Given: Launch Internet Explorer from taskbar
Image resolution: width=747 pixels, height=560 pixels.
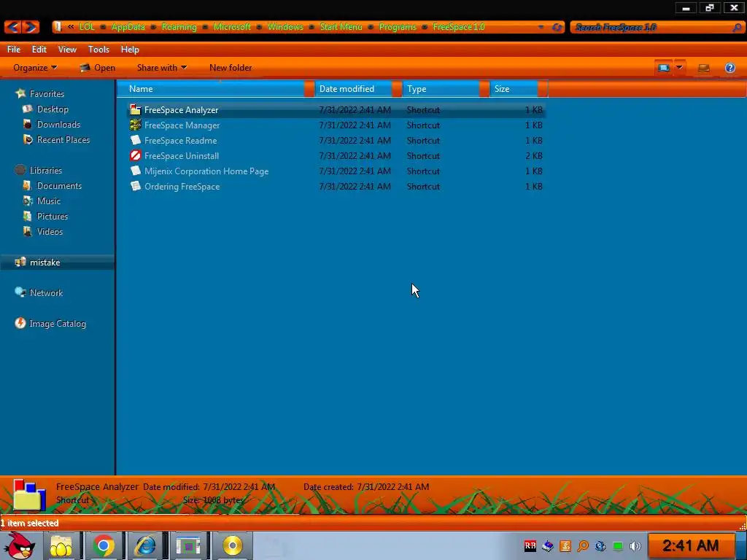Looking at the screenshot, I should point(145,545).
